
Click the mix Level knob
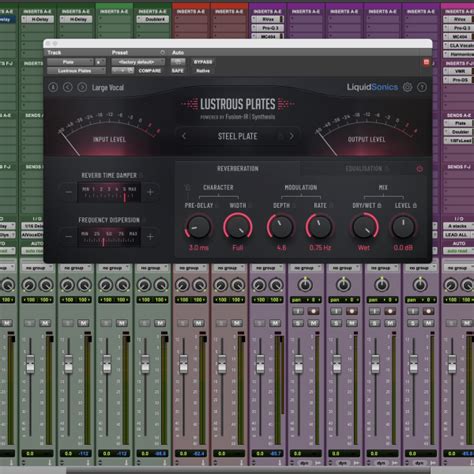(x=403, y=227)
